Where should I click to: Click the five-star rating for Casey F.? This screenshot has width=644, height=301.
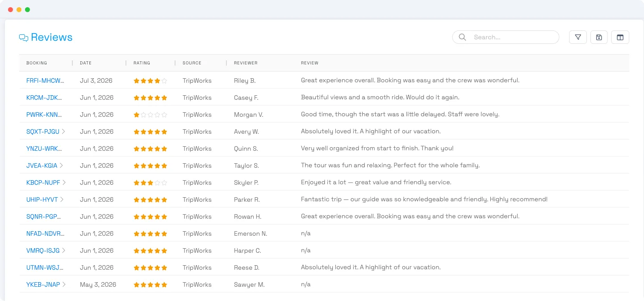point(151,98)
